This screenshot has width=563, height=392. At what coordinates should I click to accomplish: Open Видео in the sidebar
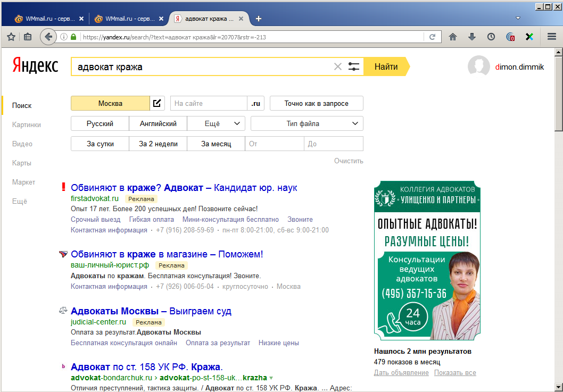click(x=22, y=144)
